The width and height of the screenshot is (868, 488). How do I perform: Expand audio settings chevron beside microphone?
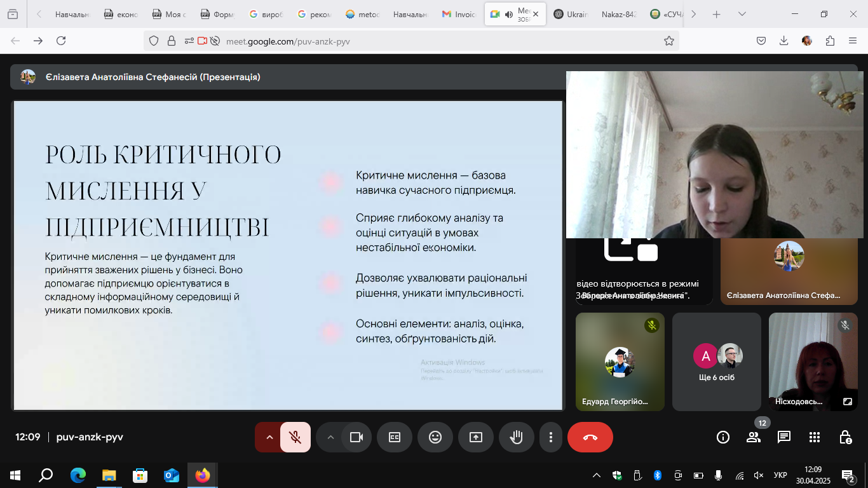point(269,437)
